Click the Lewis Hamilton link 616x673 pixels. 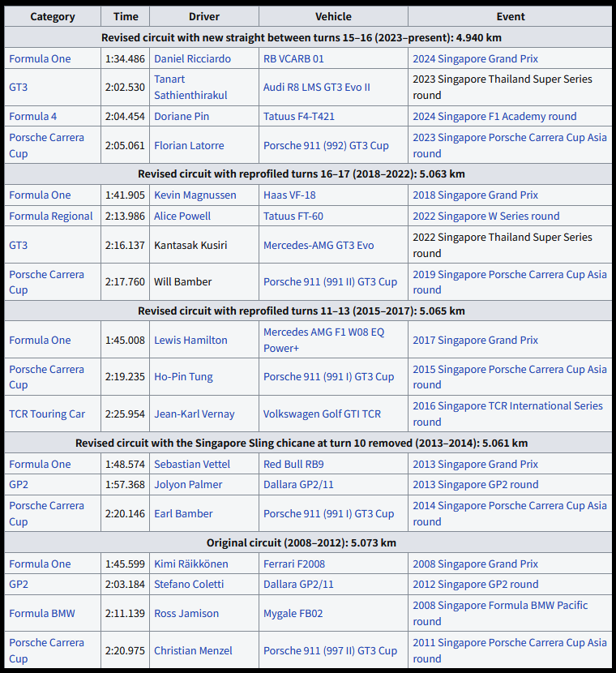[x=190, y=340]
